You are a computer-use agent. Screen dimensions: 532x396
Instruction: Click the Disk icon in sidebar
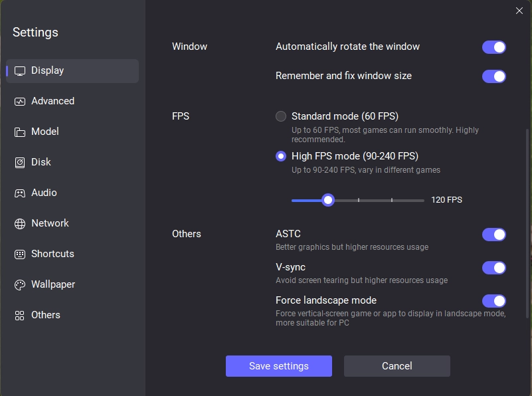20,163
